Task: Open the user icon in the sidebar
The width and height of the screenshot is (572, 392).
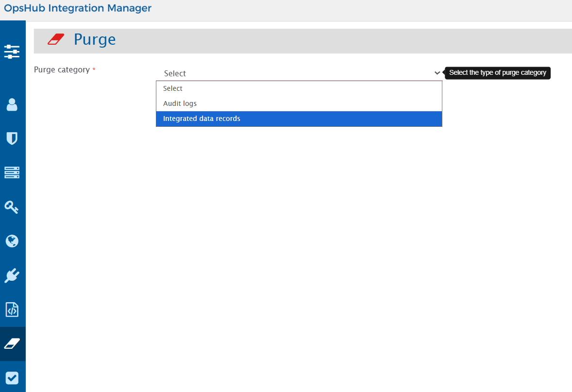Action: (x=12, y=104)
